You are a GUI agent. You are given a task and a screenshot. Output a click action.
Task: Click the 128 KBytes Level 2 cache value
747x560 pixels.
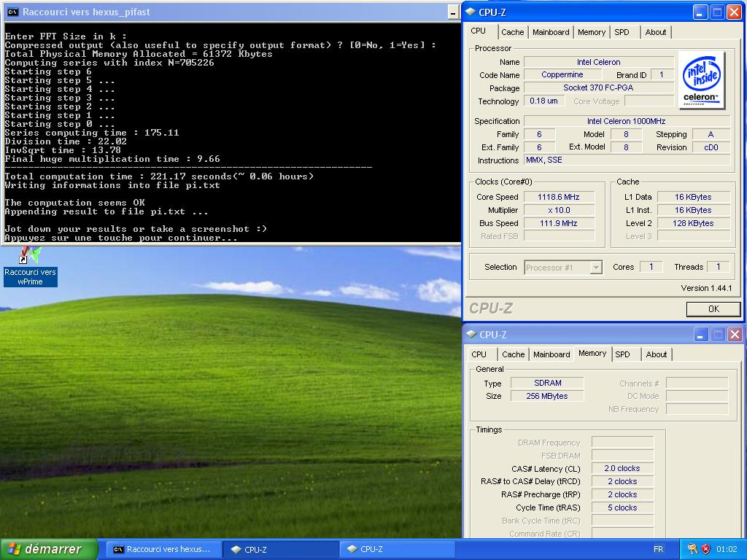click(693, 223)
